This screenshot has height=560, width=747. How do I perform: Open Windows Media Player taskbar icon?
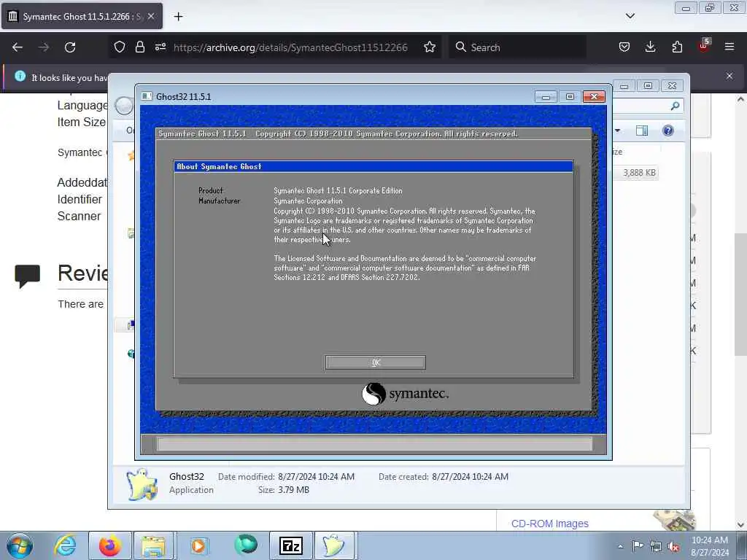(x=198, y=545)
